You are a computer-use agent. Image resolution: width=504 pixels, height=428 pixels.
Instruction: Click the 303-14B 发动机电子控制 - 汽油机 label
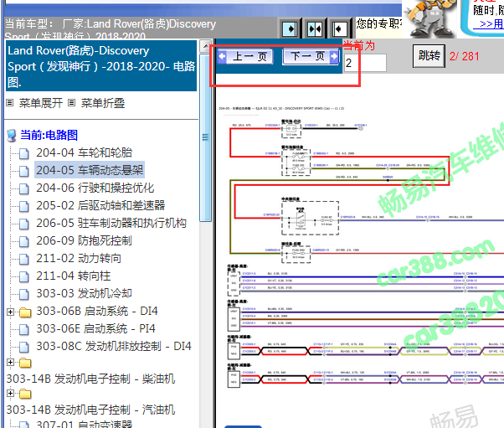(x=90, y=410)
